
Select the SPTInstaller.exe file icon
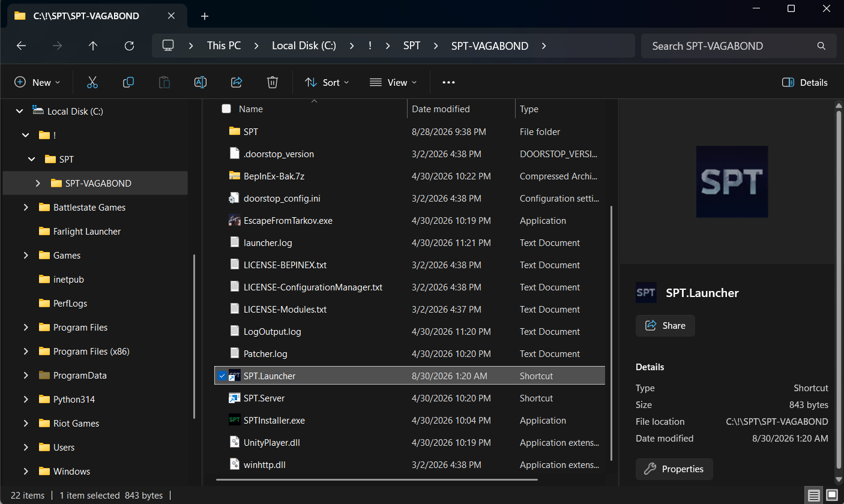(x=235, y=420)
